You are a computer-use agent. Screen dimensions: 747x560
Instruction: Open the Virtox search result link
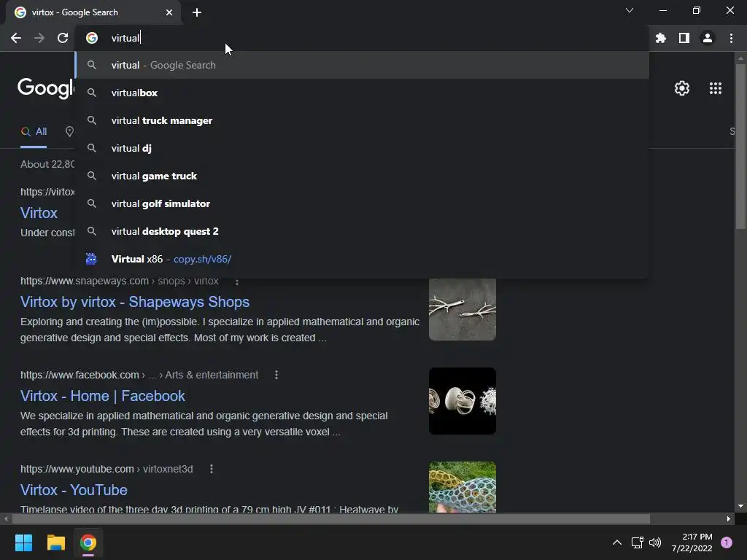(39, 213)
